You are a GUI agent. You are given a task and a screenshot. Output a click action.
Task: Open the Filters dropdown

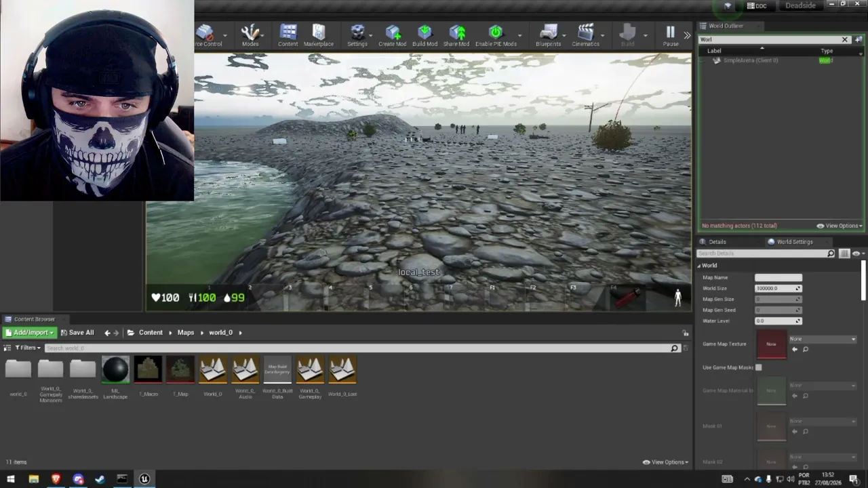[28, 348]
